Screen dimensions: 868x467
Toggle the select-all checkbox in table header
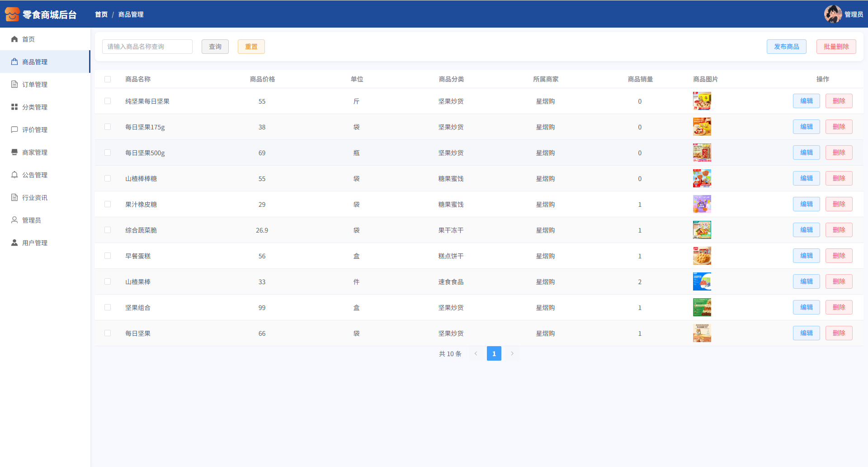[108, 79]
